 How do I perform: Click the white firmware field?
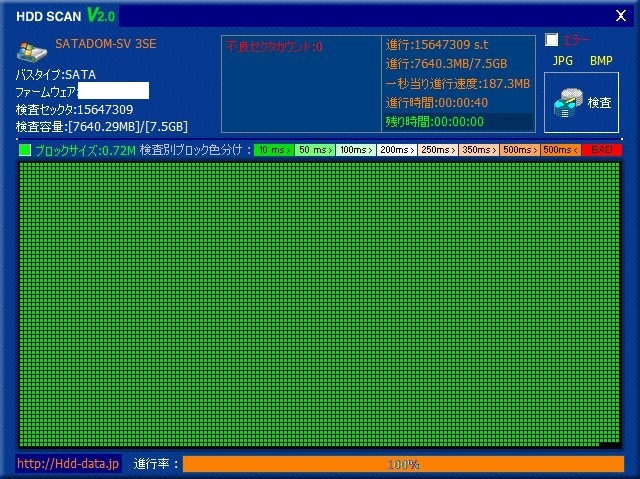pyautogui.click(x=113, y=91)
